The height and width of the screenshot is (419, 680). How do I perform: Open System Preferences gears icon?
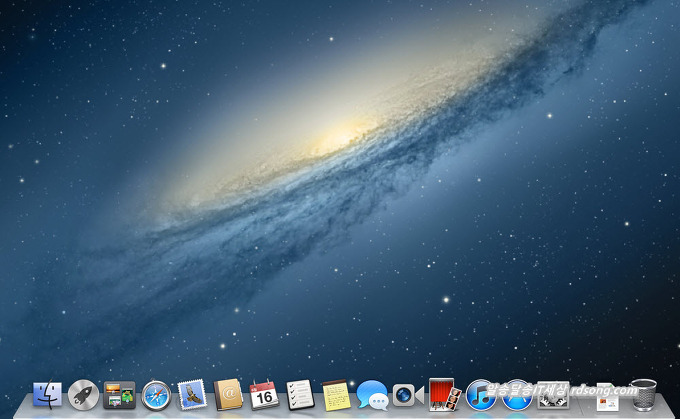(x=552, y=397)
